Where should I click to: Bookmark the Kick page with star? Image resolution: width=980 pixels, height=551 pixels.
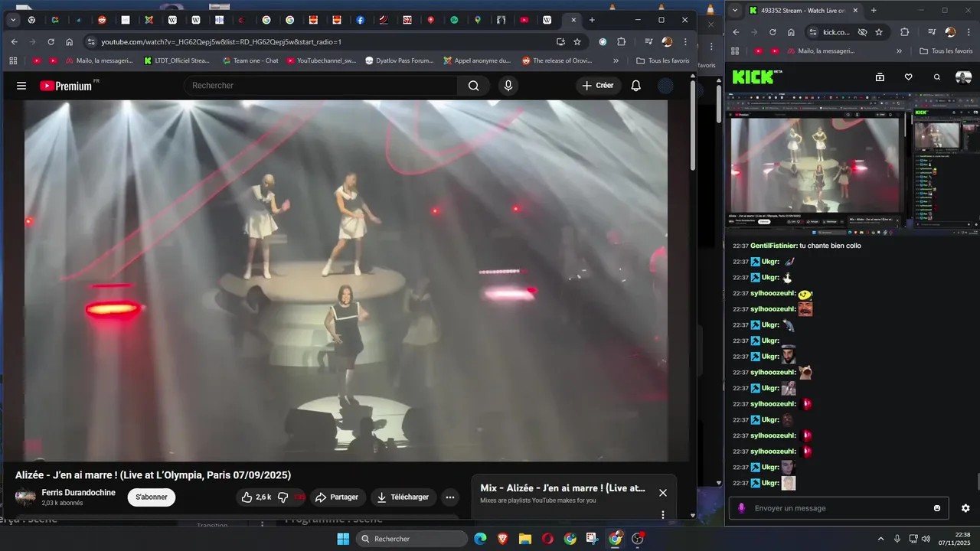[x=879, y=32]
